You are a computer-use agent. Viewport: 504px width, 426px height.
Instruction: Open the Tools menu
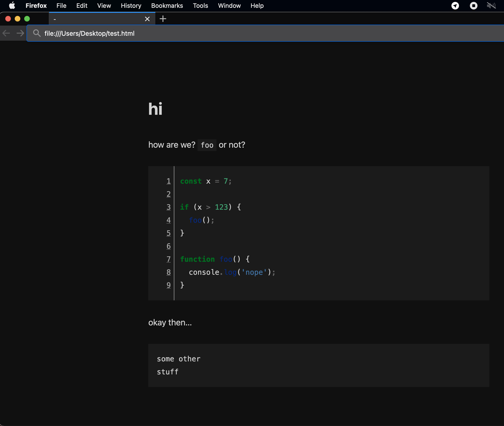coord(200,5)
